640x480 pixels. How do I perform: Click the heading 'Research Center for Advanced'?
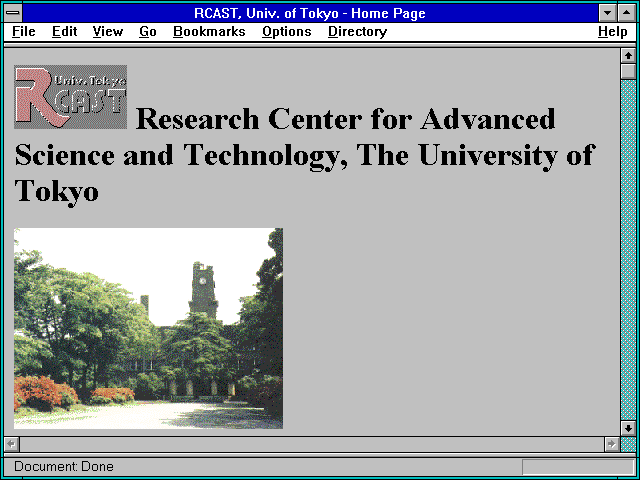pyautogui.click(x=345, y=119)
